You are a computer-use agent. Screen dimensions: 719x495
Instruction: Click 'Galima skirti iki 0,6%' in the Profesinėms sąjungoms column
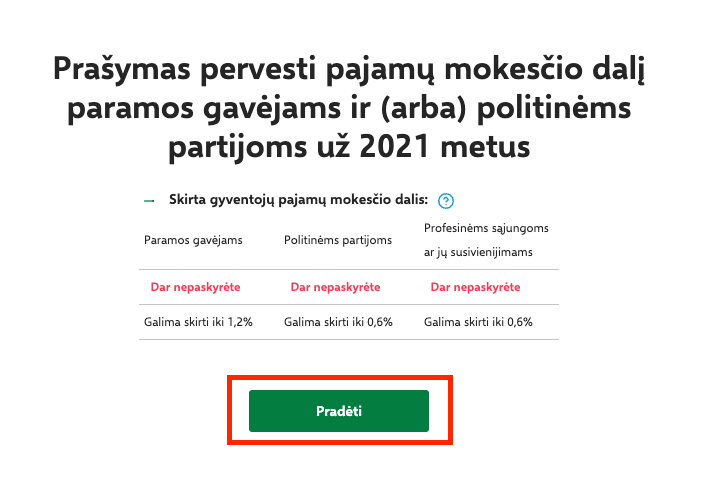point(478,322)
